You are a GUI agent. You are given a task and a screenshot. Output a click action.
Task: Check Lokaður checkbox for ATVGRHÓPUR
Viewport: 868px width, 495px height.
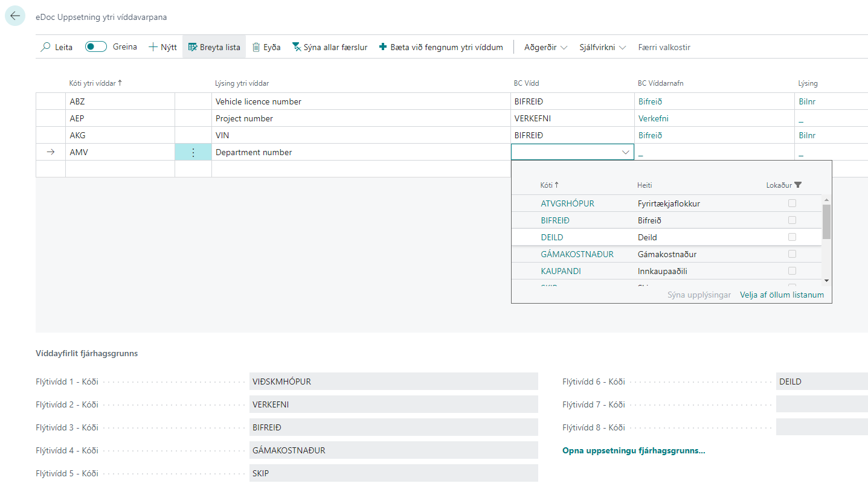(x=792, y=203)
